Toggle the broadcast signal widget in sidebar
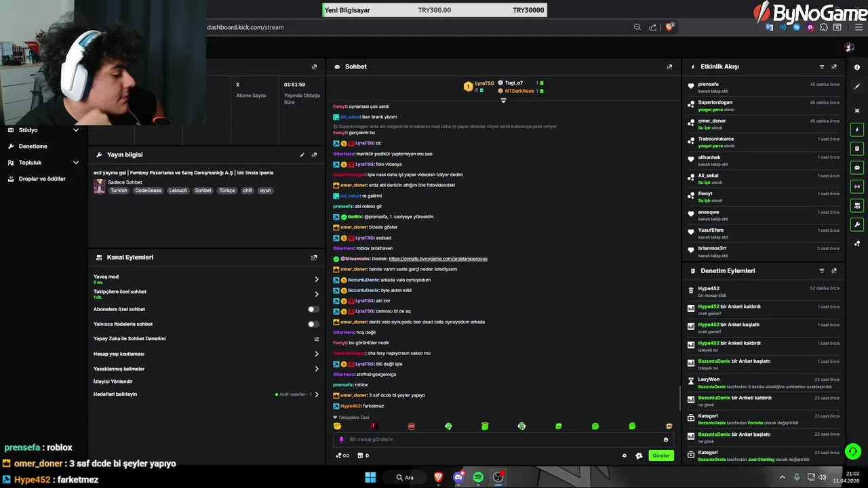Viewport: 868px width, 488px height. coord(857,186)
